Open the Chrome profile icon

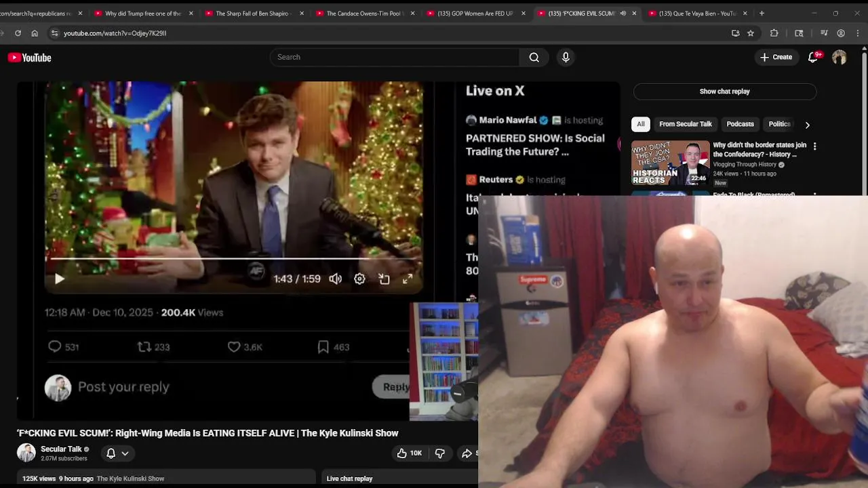click(841, 33)
